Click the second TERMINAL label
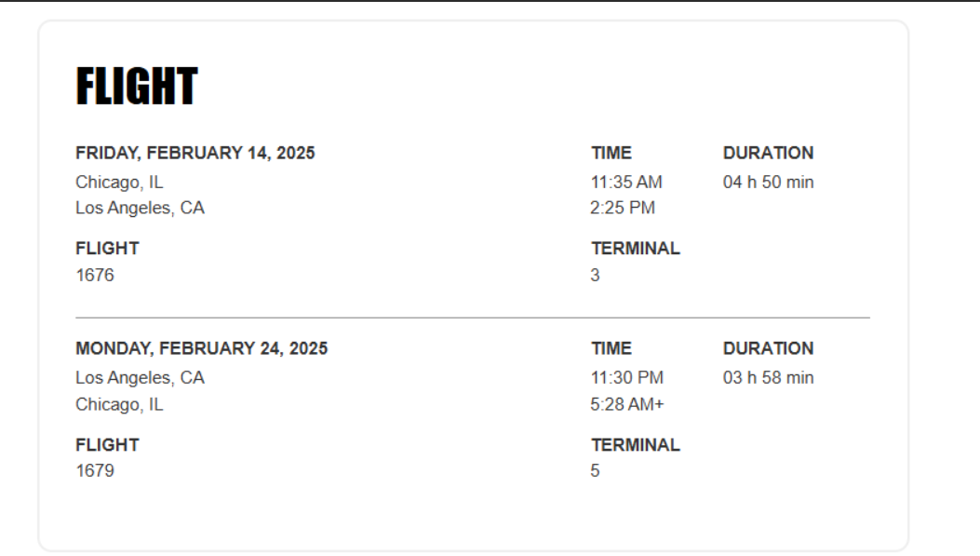The image size is (980, 556). pos(636,445)
